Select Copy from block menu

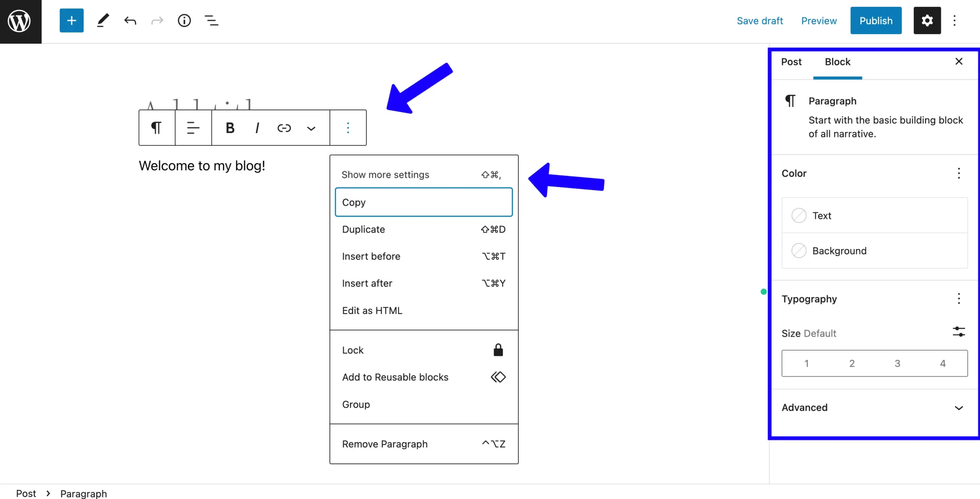[424, 202]
